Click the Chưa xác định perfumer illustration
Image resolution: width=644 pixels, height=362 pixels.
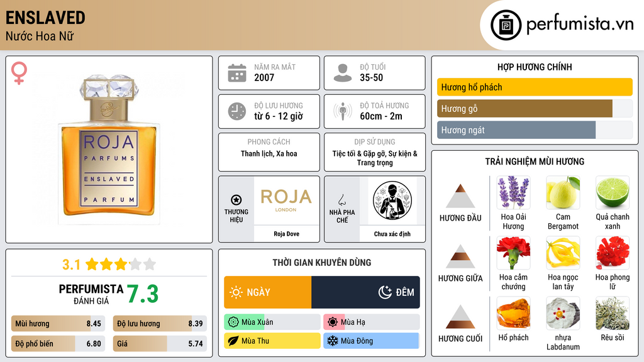click(392, 200)
